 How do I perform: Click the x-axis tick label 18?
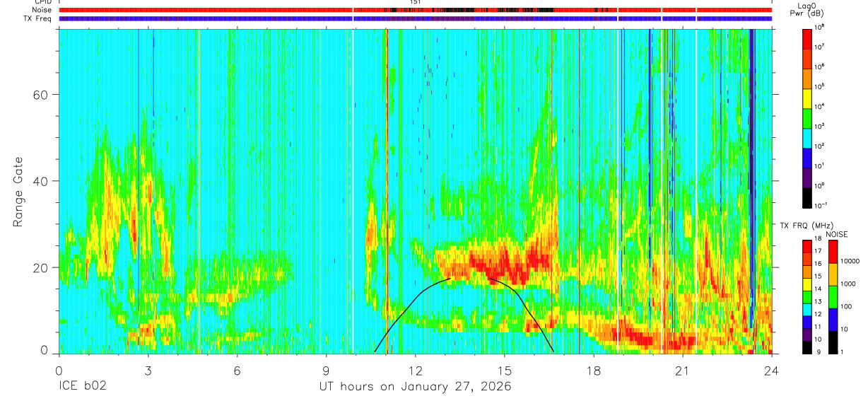[594, 371]
